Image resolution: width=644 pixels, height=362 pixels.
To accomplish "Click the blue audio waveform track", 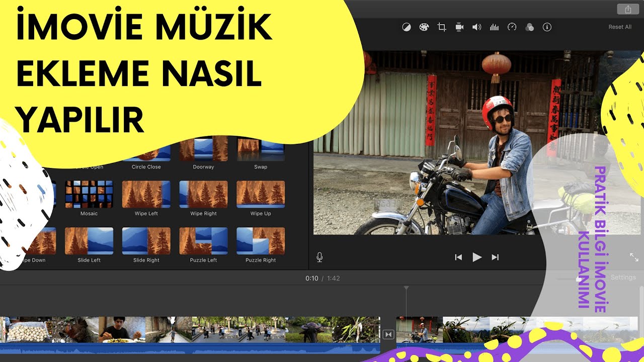I will tap(190, 348).
